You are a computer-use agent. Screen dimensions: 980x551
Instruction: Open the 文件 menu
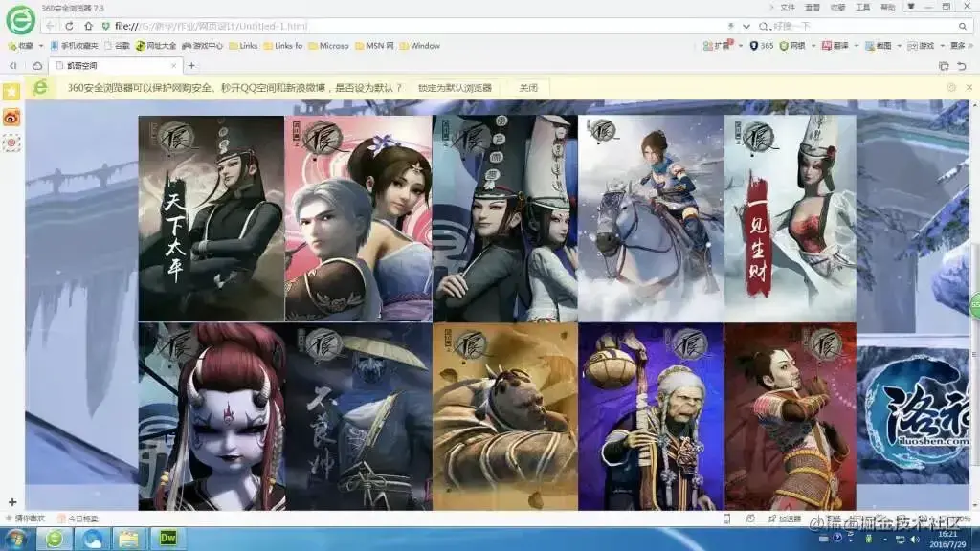788,7
